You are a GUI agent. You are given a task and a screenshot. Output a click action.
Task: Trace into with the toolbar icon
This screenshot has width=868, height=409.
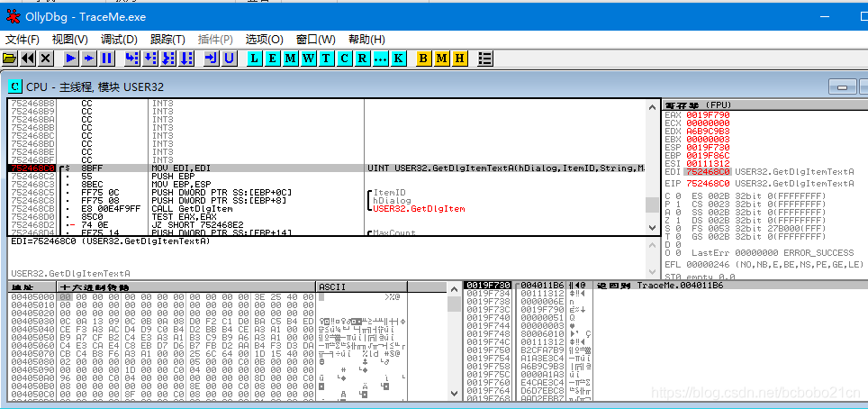[167, 59]
